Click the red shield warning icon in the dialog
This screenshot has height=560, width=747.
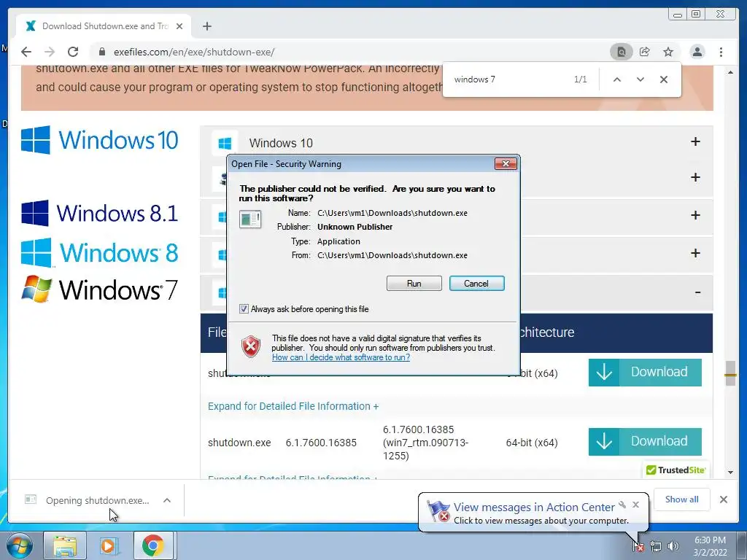click(x=251, y=346)
